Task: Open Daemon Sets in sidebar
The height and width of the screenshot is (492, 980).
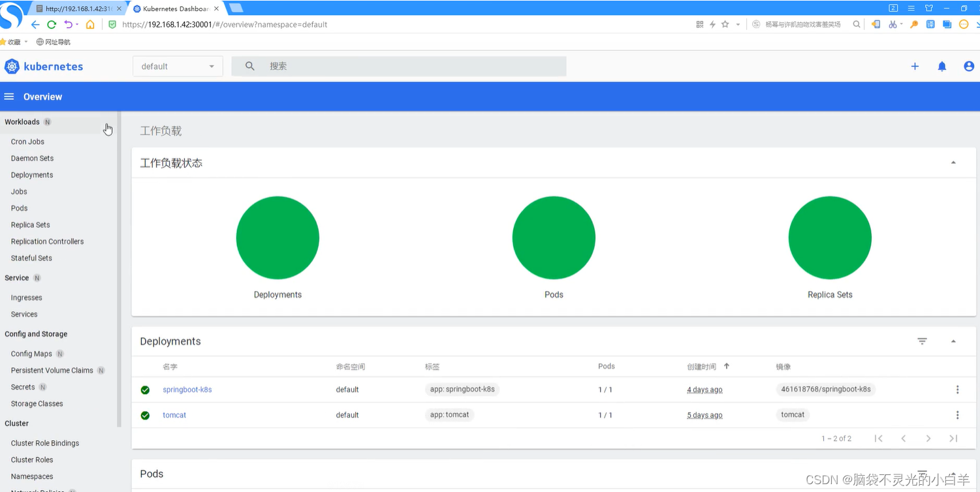Action: (x=32, y=159)
